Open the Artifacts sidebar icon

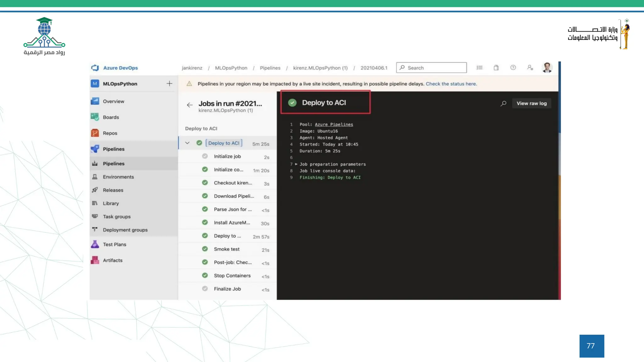(x=95, y=260)
